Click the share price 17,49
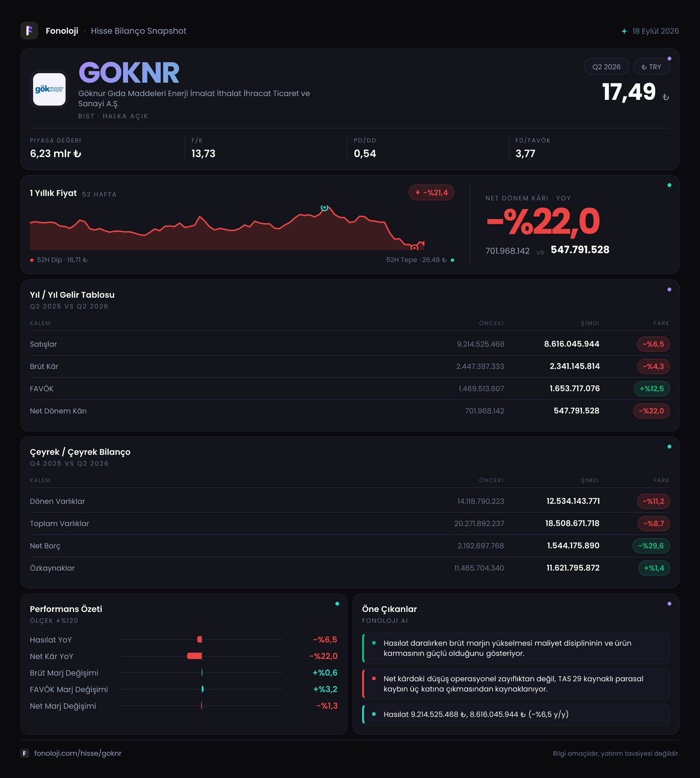700x778 pixels. click(629, 92)
